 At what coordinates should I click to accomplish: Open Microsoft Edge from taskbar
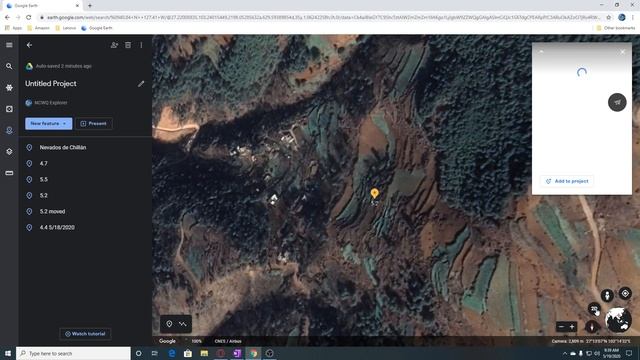click(171, 353)
